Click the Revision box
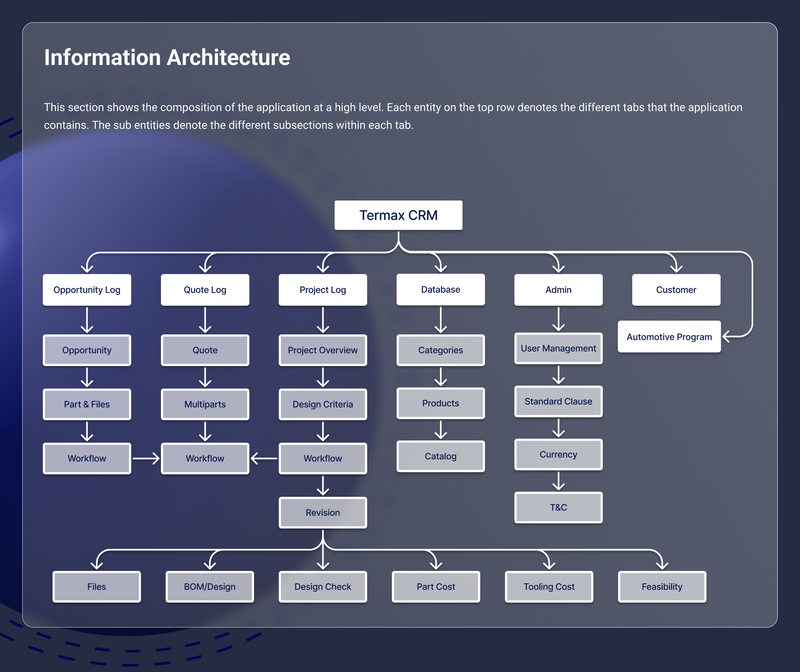This screenshot has width=800, height=672. click(x=323, y=512)
